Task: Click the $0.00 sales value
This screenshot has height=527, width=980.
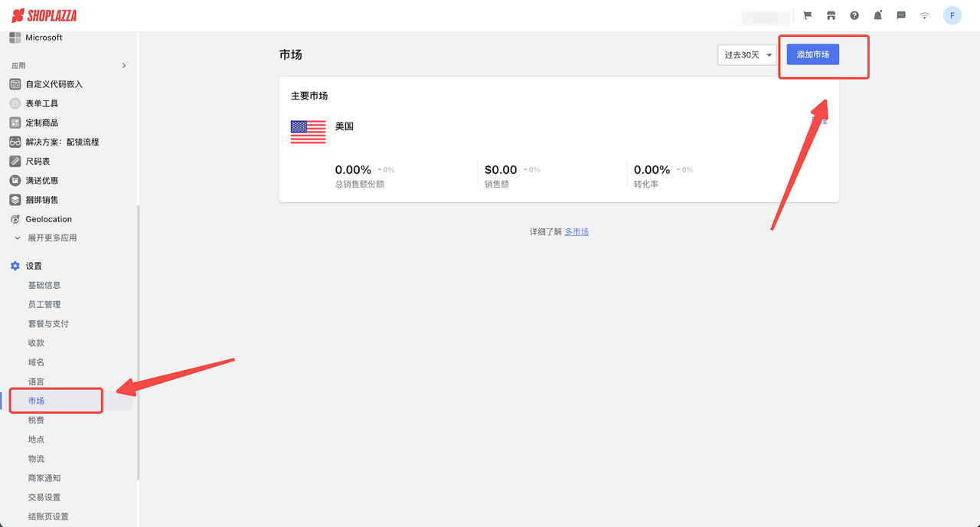Action: 501,170
